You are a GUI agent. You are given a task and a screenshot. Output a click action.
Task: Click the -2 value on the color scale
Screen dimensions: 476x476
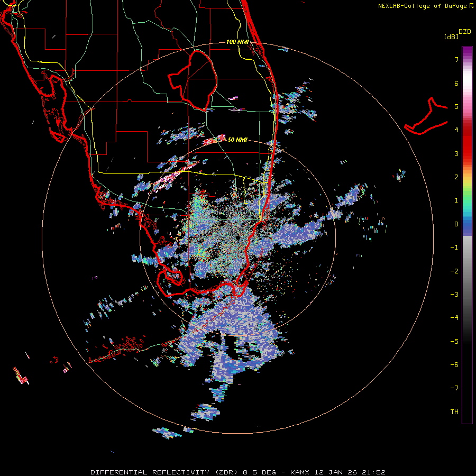pyautogui.click(x=454, y=271)
